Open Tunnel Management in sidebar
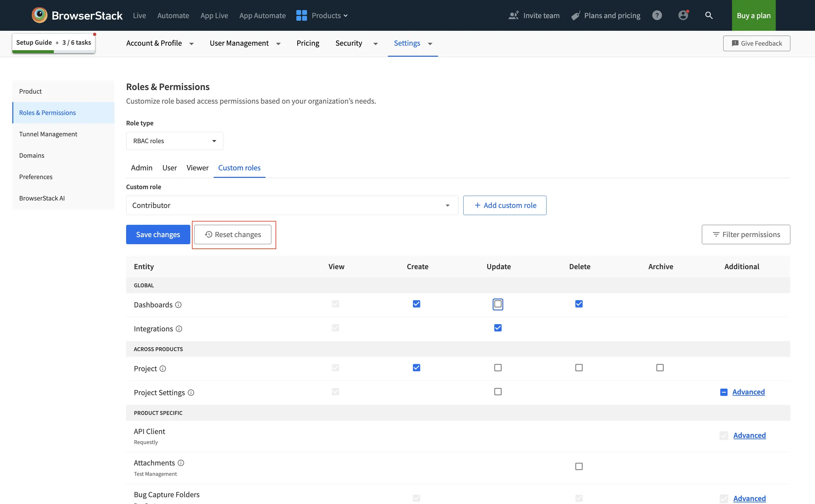 click(x=48, y=134)
